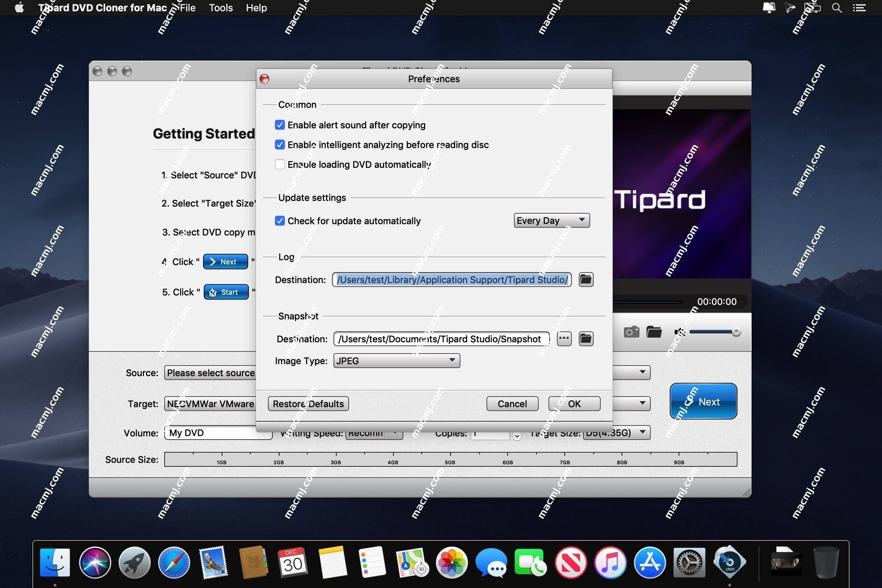882x588 pixels.
Task: Expand the update frequency dropdown Every Day
Action: pos(550,221)
